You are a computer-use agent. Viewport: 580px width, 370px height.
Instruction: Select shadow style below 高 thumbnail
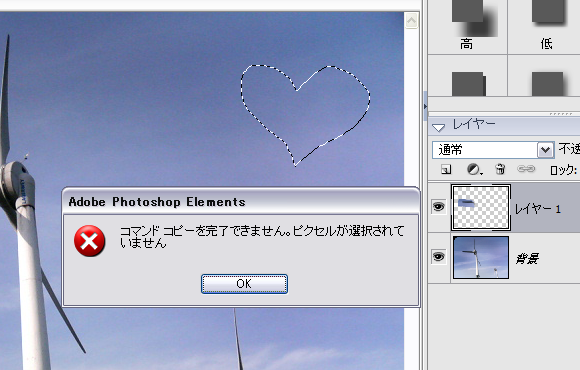click(468, 84)
